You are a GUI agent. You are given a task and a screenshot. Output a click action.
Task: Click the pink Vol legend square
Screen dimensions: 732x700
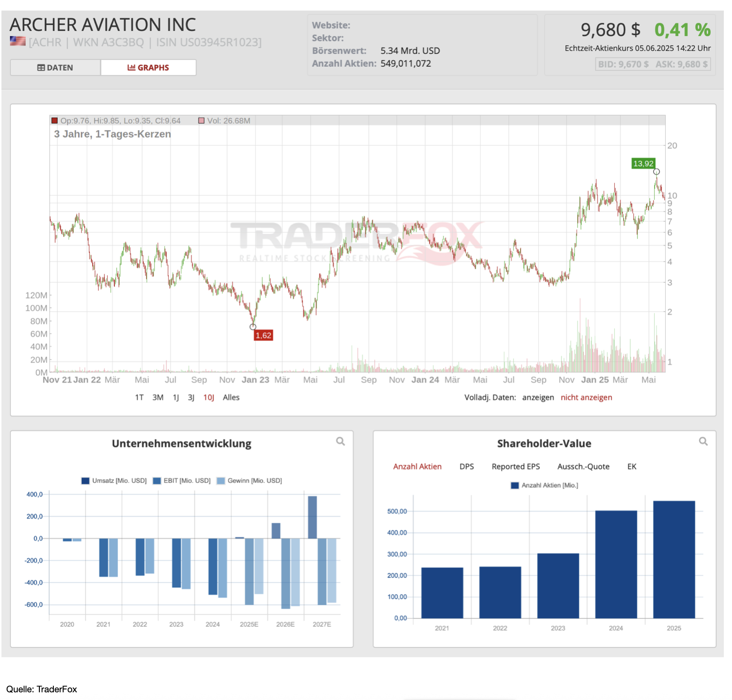tap(202, 121)
